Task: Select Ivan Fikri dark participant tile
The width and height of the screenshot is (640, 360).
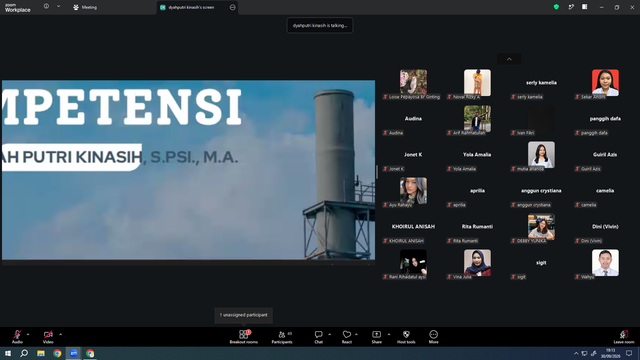Action: click(541, 120)
